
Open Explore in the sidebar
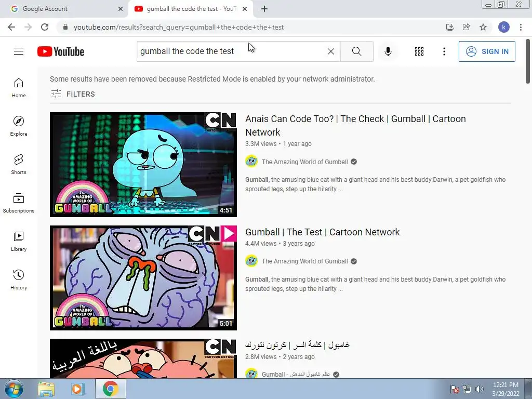19,126
